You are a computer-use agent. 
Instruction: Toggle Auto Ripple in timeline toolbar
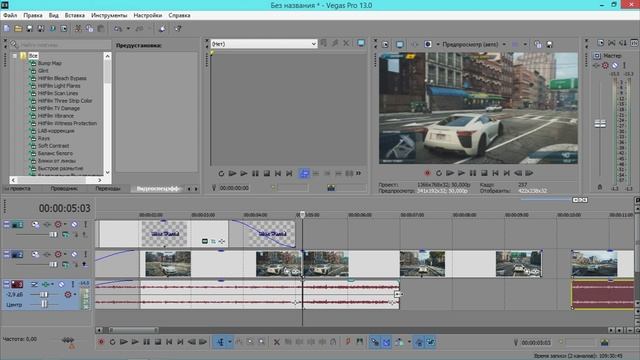399,342
